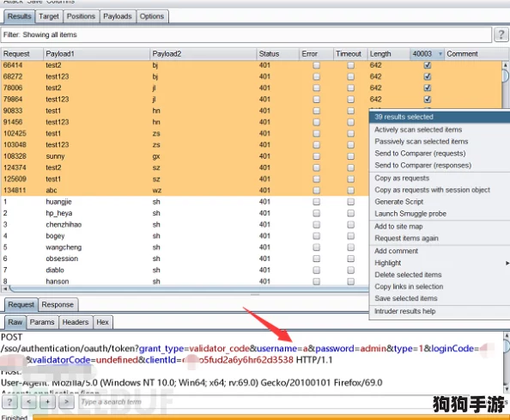The width and height of the screenshot is (510, 420).
Task: Go to next search match arrow
Action: coord(66,402)
